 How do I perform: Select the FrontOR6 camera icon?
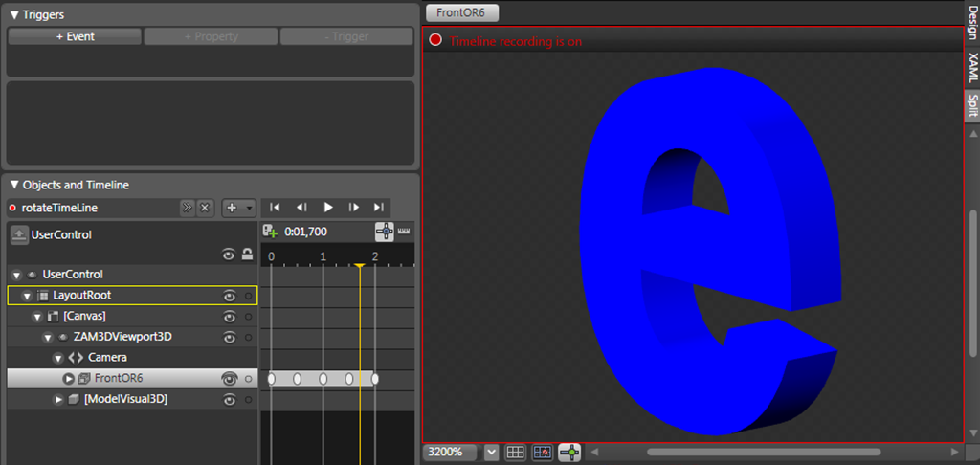point(84,379)
